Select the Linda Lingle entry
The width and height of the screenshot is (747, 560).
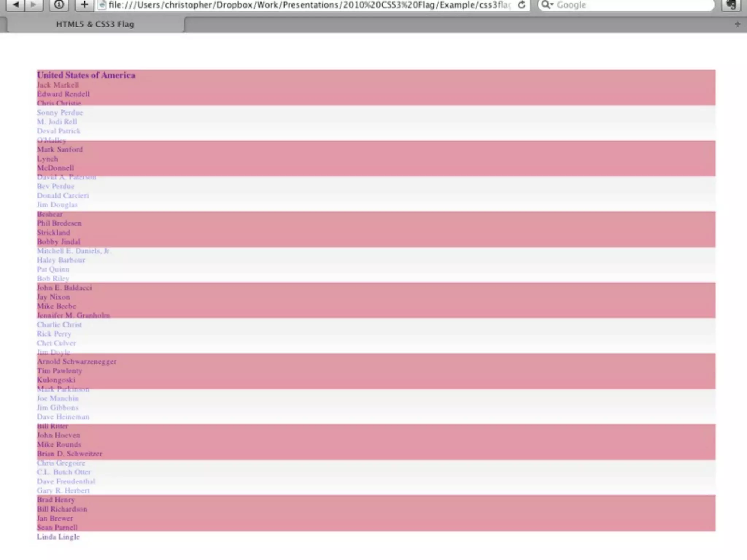[x=58, y=537]
